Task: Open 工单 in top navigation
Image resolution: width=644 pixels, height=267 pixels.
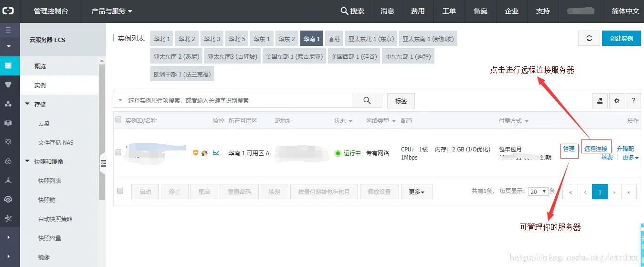Action: [449, 11]
